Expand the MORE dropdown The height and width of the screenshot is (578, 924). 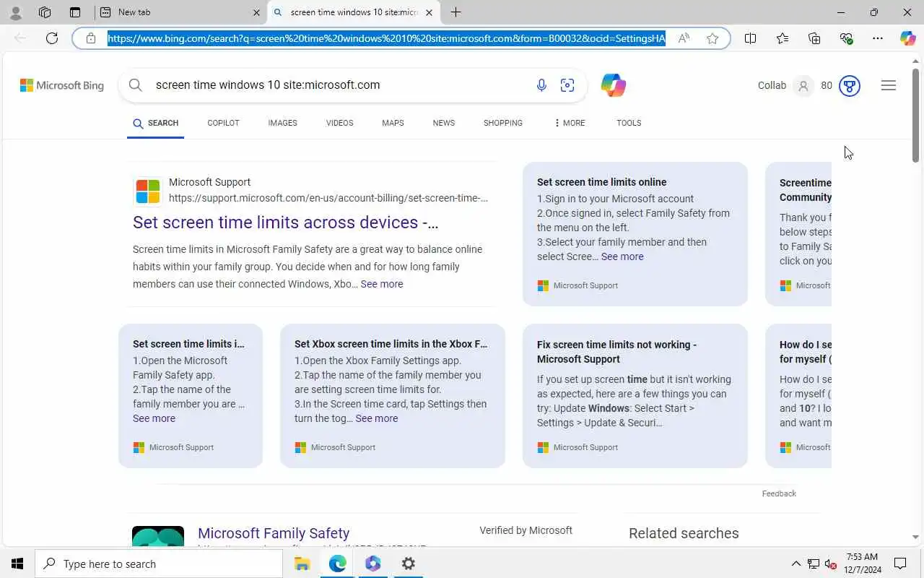point(570,123)
